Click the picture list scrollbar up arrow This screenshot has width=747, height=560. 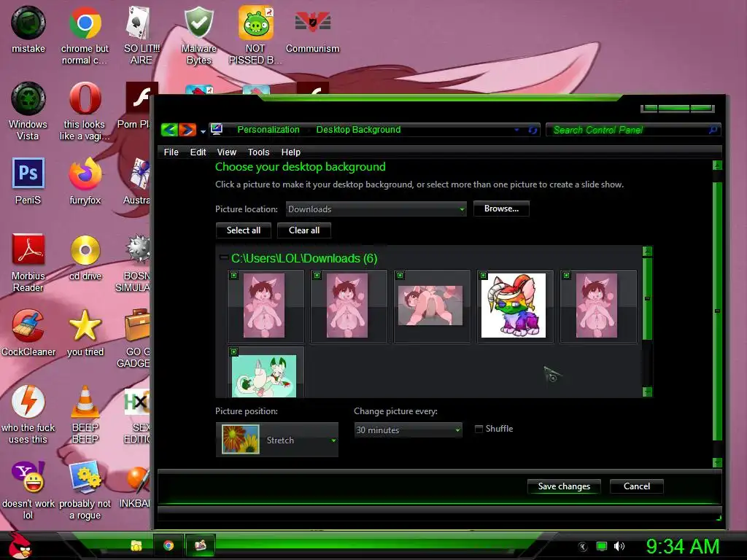point(647,252)
